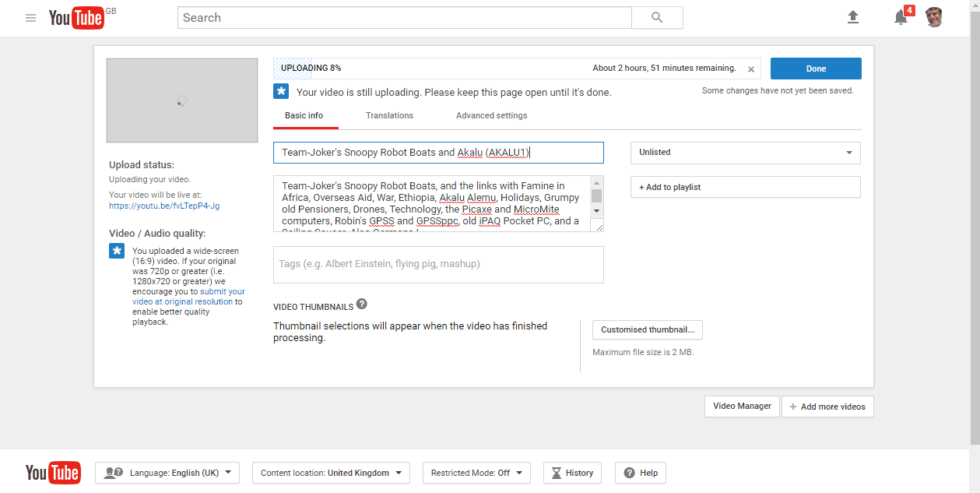The image size is (980, 493).
Task: Click the star icon under Video / Audio quality
Action: point(117,251)
